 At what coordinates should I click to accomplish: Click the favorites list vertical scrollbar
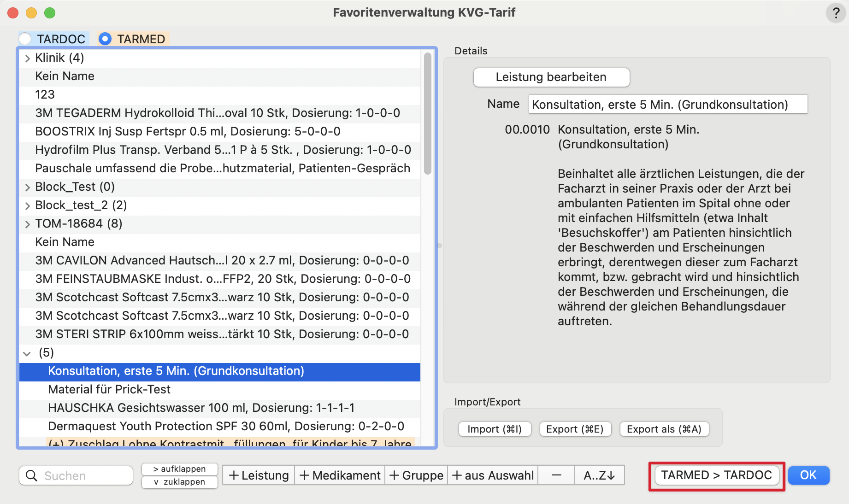click(x=428, y=113)
